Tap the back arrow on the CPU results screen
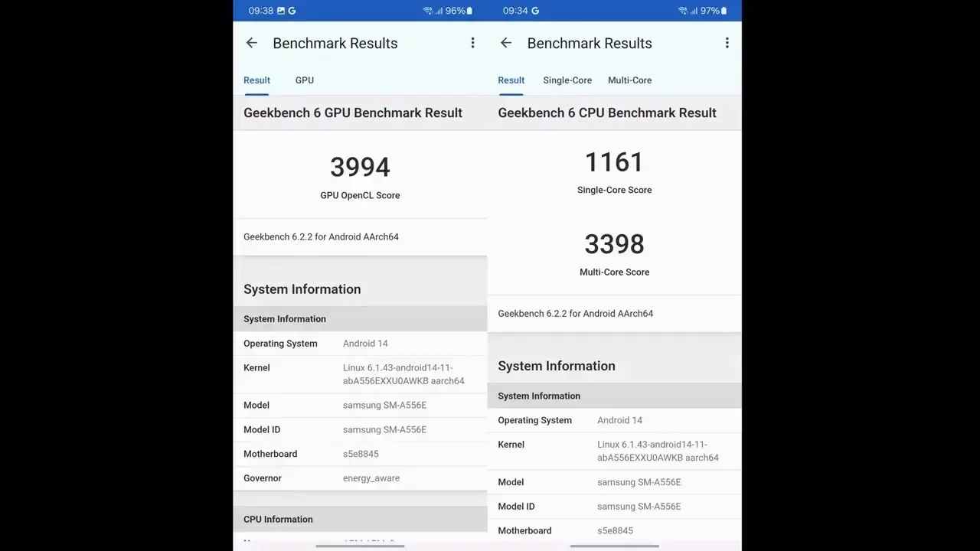This screenshot has height=551, width=980. pos(506,43)
